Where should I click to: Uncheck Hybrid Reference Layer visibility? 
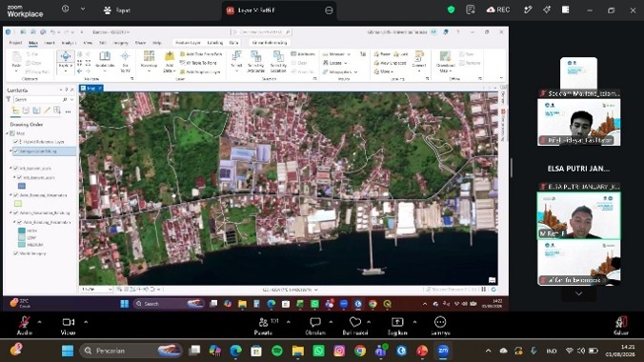point(16,142)
